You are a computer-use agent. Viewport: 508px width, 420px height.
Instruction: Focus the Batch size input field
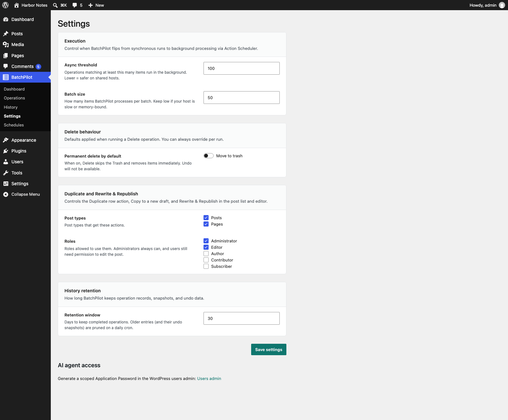pyautogui.click(x=242, y=98)
